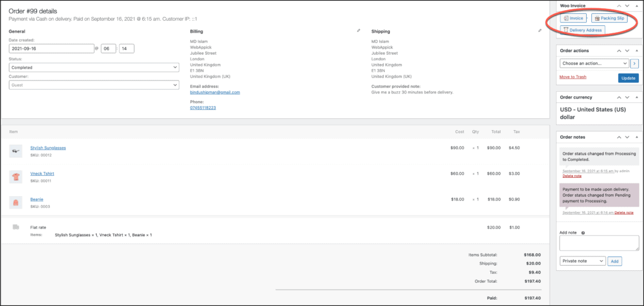
Task: Open the Private note type dropdown
Action: [582, 261]
